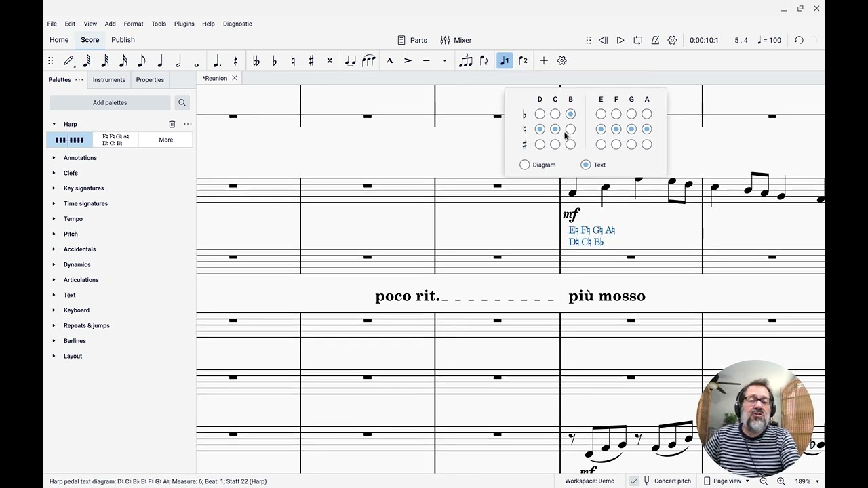The image size is (868, 488).
Task: Toggle note input pencil tool
Action: (x=68, y=60)
